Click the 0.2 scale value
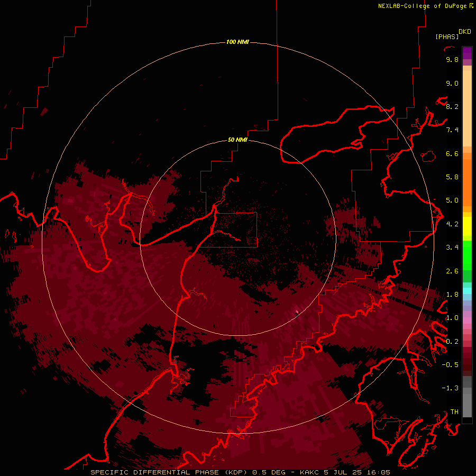476x476 pixels. (x=452, y=342)
